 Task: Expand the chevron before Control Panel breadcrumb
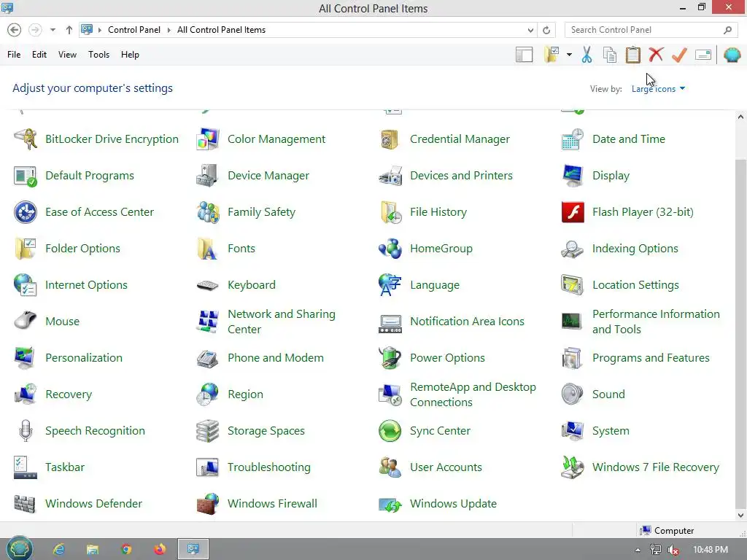[x=99, y=30]
